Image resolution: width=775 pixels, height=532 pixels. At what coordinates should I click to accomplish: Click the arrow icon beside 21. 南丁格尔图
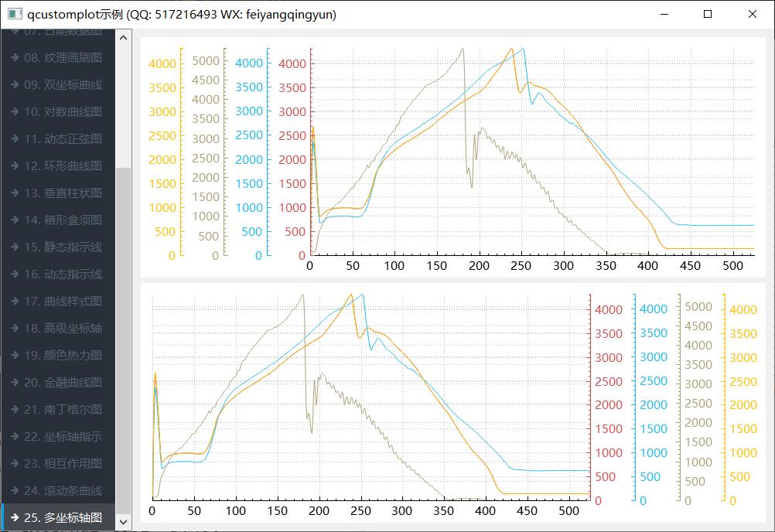coord(14,410)
